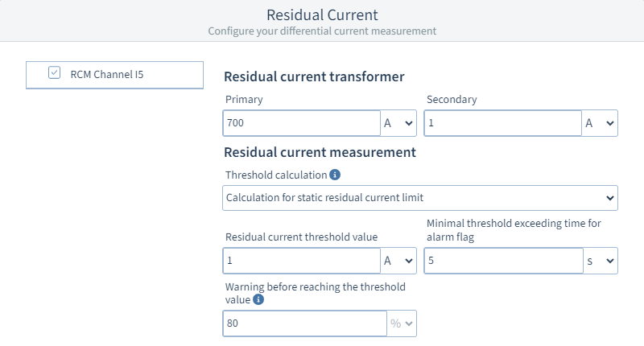The height and width of the screenshot is (346, 644).
Task: Click the Residual current measurement heading
Action: point(319,151)
